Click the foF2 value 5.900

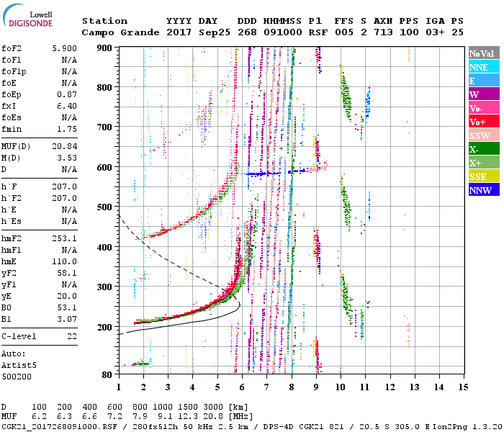pyautogui.click(x=64, y=48)
